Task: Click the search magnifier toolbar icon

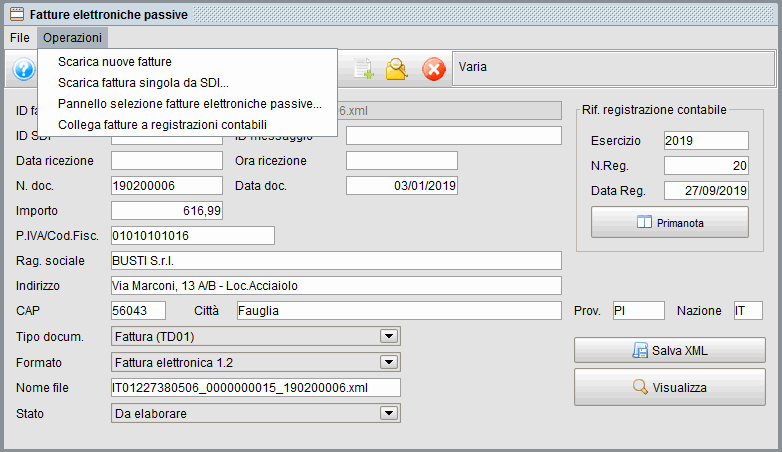Action: (397, 68)
